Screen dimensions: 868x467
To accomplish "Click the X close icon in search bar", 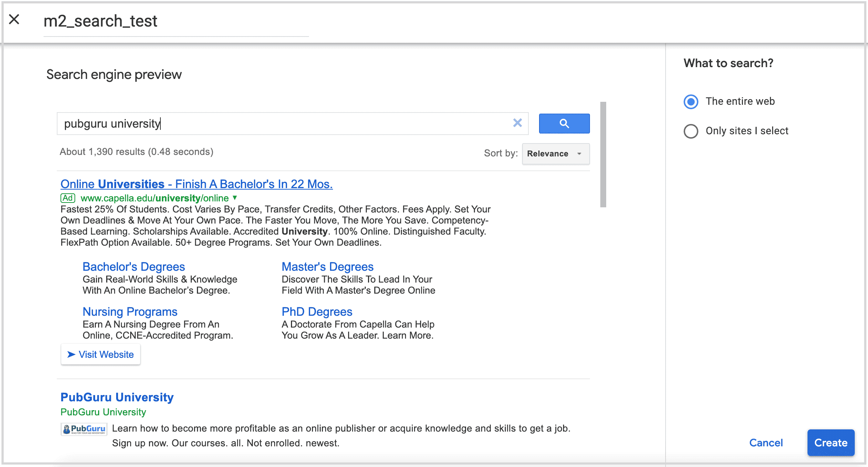I will pyautogui.click(x=517, y=122).
